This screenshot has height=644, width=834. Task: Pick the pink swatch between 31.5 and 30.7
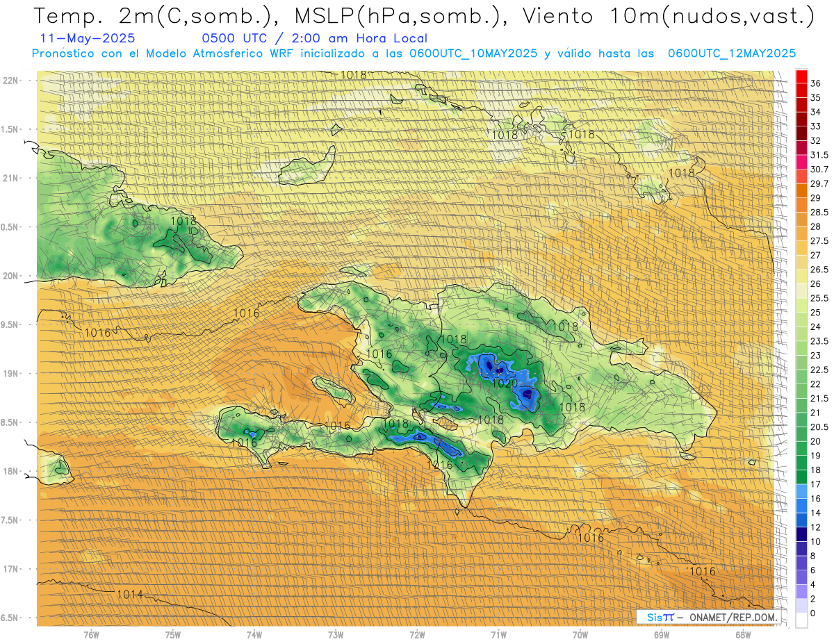click(801, 162)
